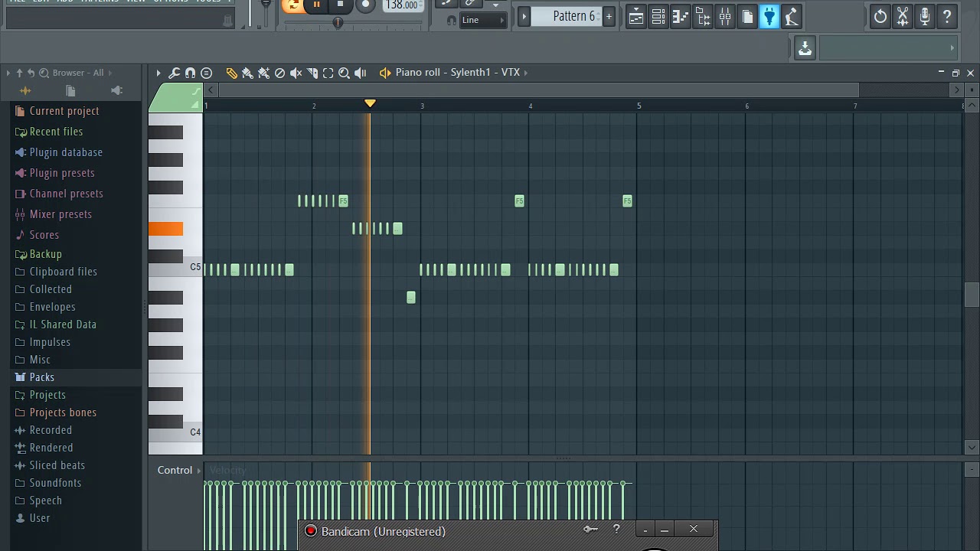This screenshot has height=551, width=980.
Task: Click the browser back arrow
Action: pyautogui.click(x=31, y=73)
